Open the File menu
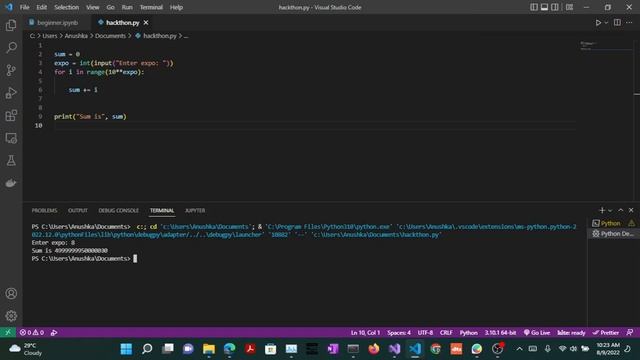Image resolution: width=640 pixels, height=360 pixels. pyautogui.click(x=24, y=7)
